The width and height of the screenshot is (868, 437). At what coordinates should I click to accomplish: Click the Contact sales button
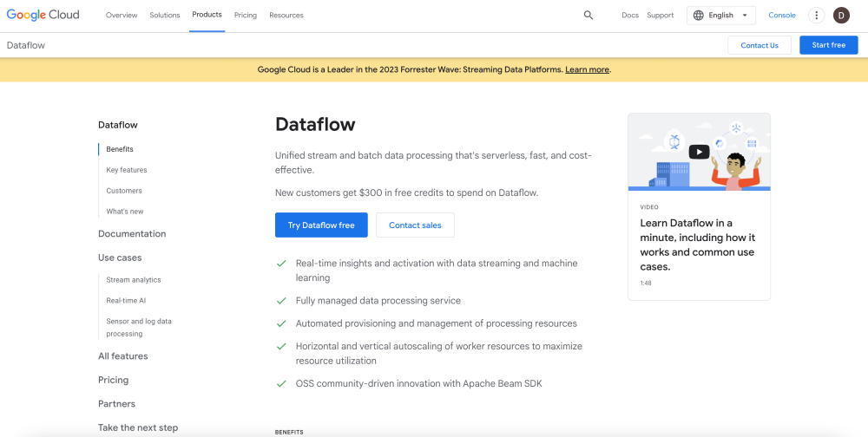click(x=415, y=225)
